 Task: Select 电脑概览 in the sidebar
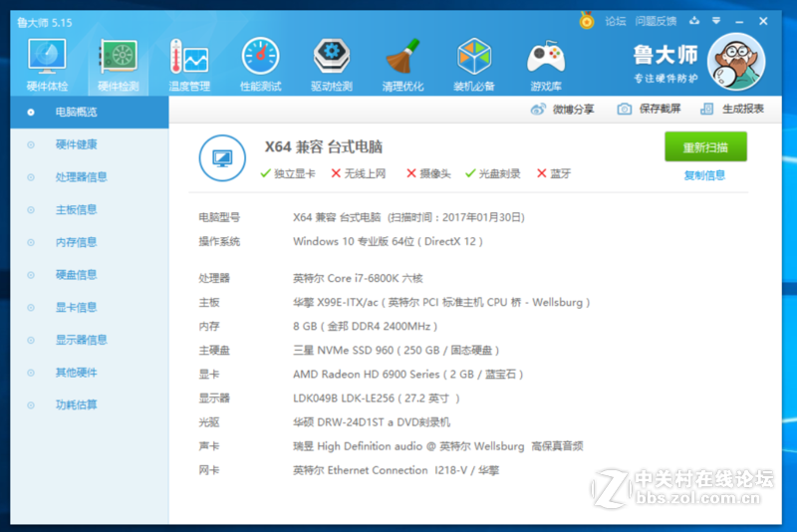(90, 113)
